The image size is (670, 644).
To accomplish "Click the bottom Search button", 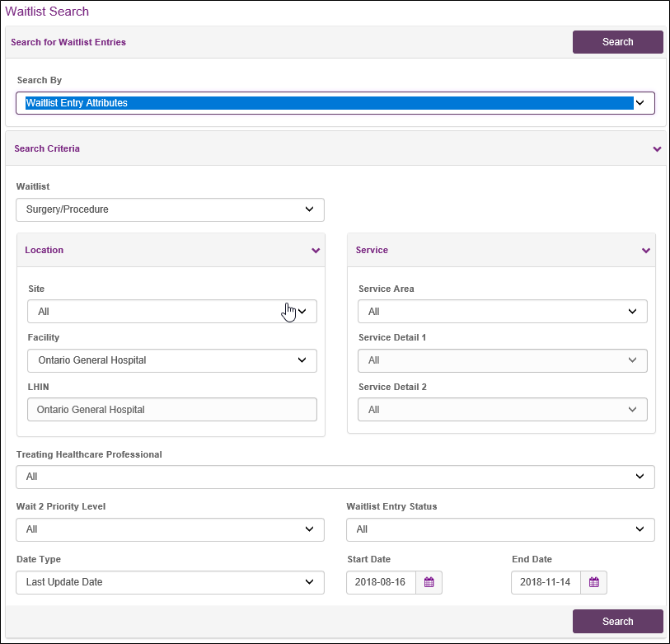I will pos(617,621).
